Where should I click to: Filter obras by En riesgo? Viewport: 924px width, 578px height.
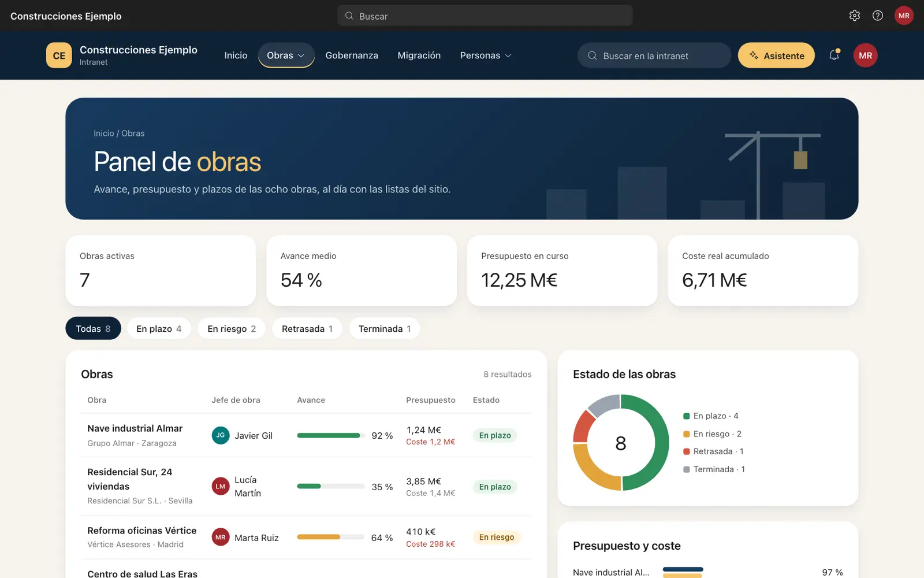tap(232, 328)
